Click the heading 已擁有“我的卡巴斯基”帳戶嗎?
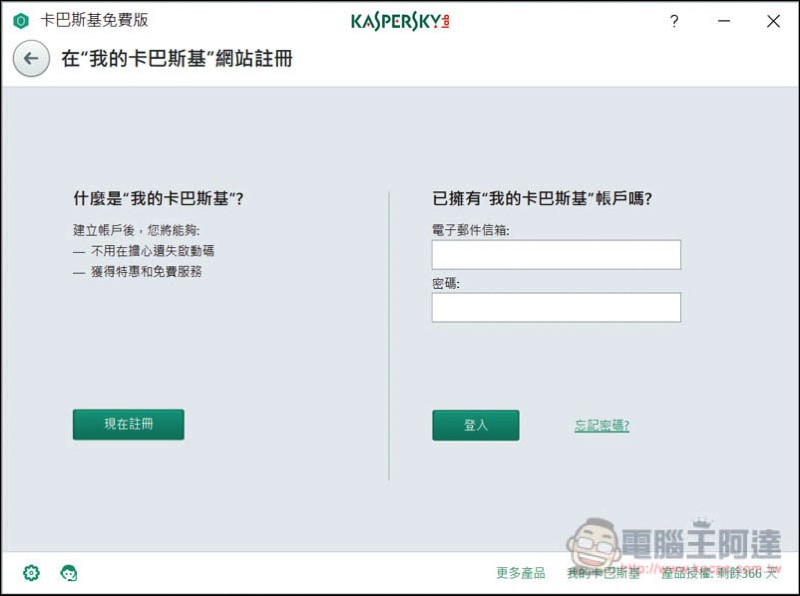 click(x=542, y=198)
